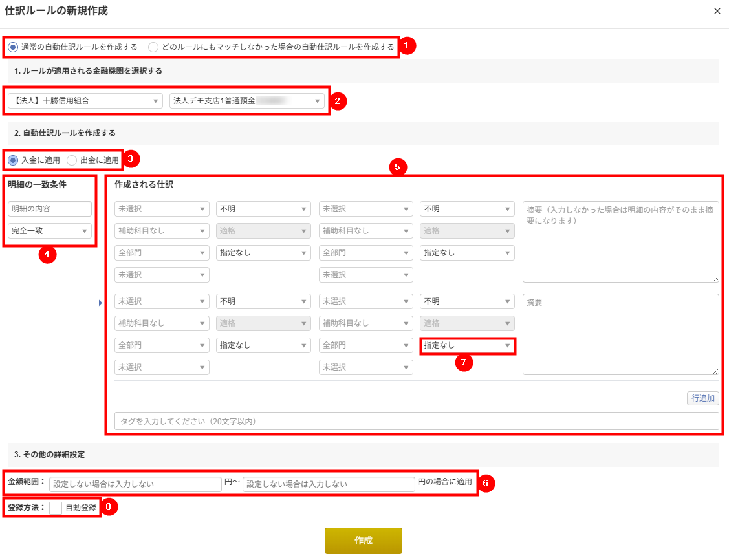The height and width of the screenshot is (560, 729).
Task: Open first row's debit-side 不明 tax dropdown
Action: 263,209
